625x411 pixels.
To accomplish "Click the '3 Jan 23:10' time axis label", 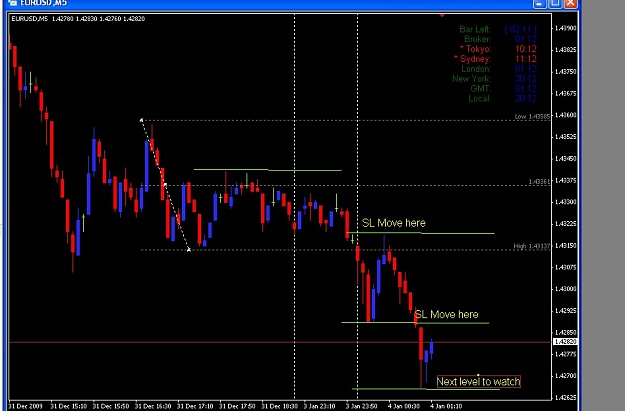I will coord(319,406).
